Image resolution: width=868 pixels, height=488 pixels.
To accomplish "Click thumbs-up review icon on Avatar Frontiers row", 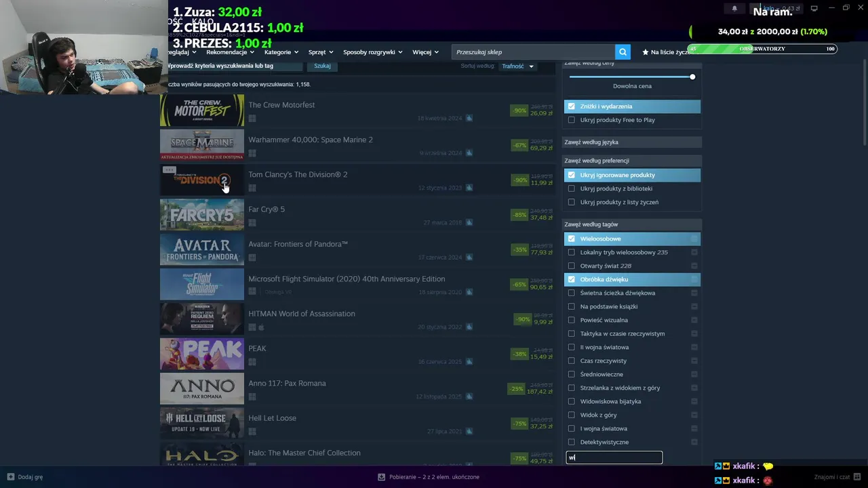I will (469, 258).
